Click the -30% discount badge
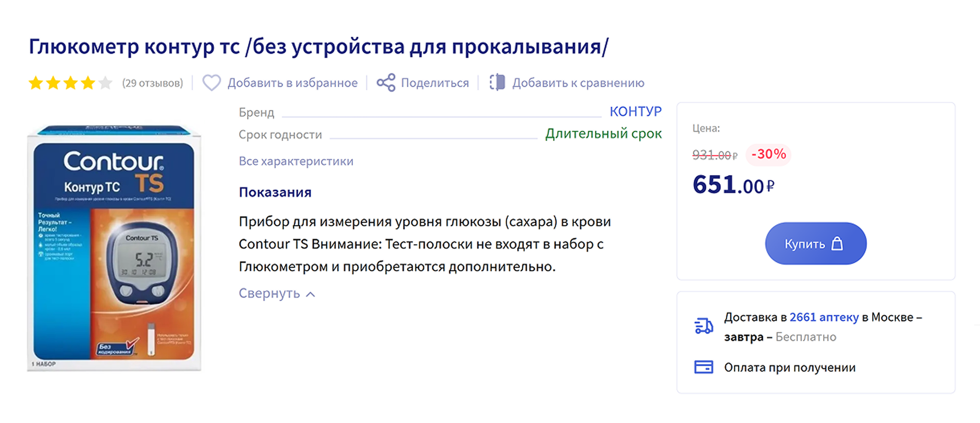The image size is (980, 423). pos(769,154)
